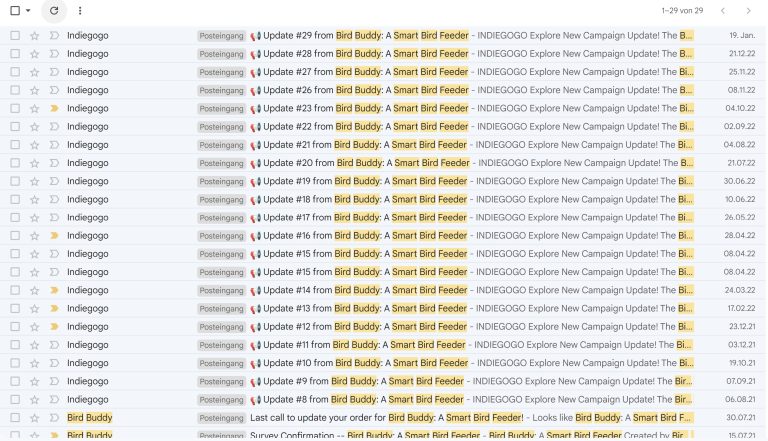Star the Update #16 email
The height and width of the screenshot is (441, 768).
coord(34,236)
